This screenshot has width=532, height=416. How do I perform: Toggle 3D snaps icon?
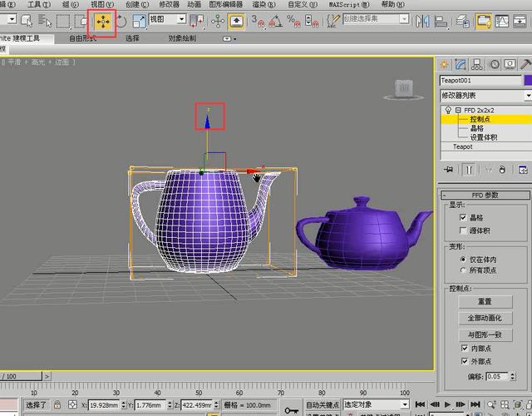click(x=259, y=21)
